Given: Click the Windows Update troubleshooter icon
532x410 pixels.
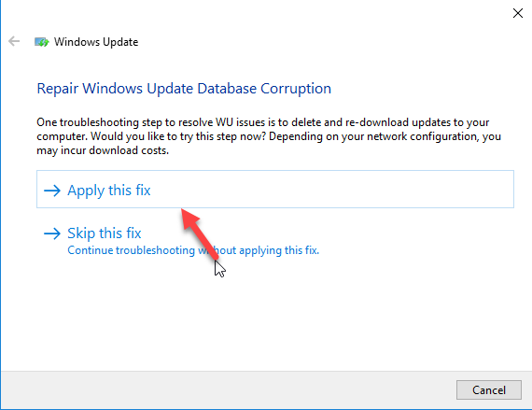Looking at the screenshot, I should click(x=42, y=42).
